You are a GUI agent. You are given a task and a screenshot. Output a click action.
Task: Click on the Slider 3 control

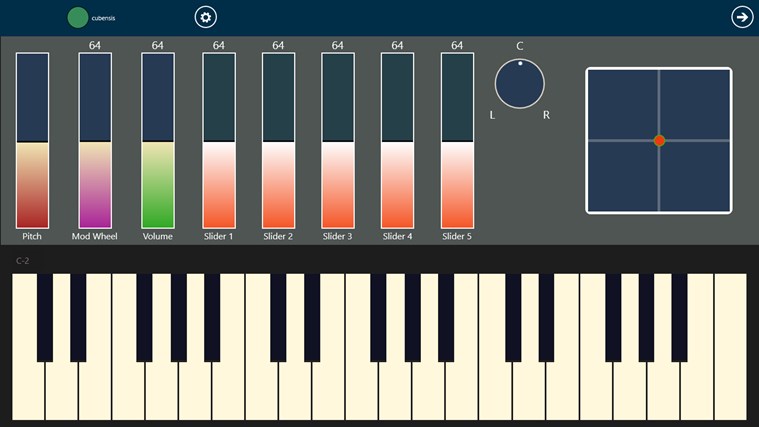click(x=338, y=140)
